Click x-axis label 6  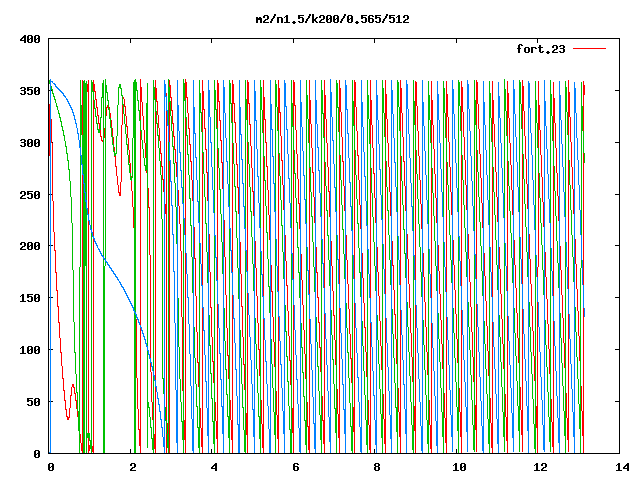(x=296, y=467)
